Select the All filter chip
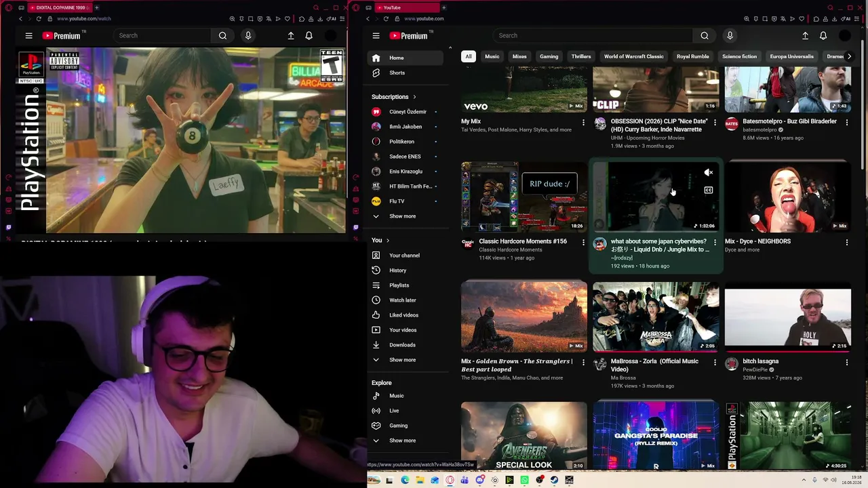 (x=468, y=56)
